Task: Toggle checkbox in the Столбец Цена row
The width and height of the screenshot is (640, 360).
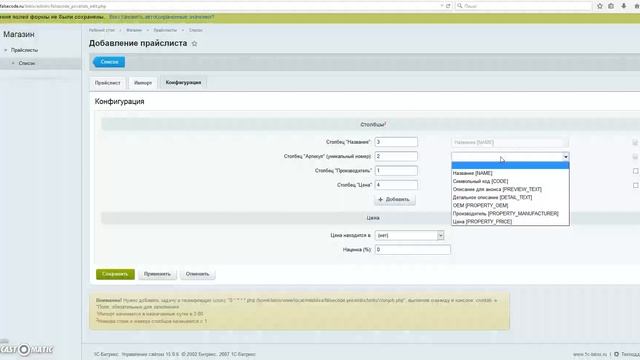Action: (636, 185)
